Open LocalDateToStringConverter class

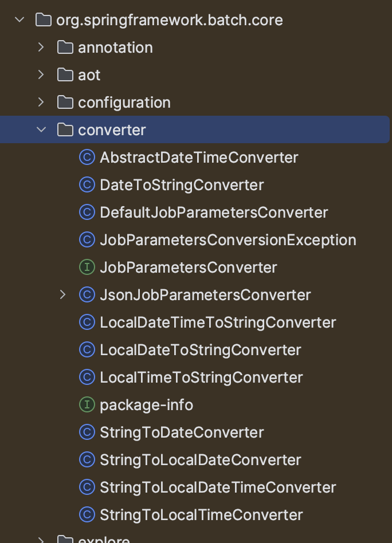click(201, 350)
